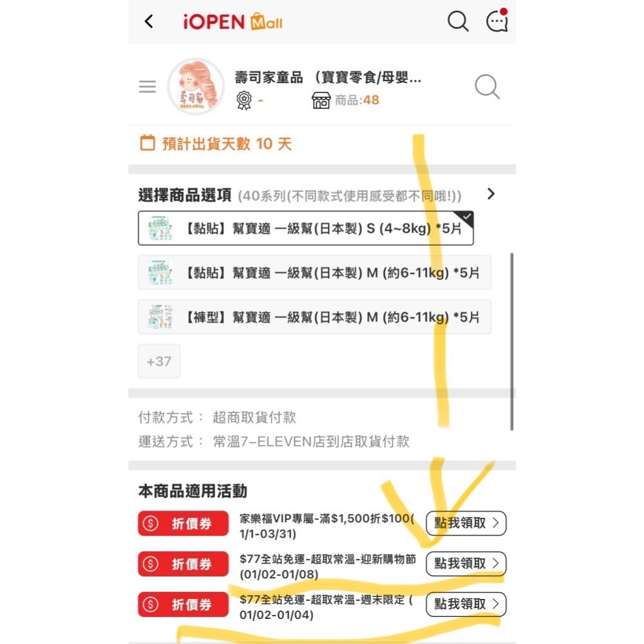Search within the store magnifier icon
The image size is (644, 644).
[x=487, y=87]
